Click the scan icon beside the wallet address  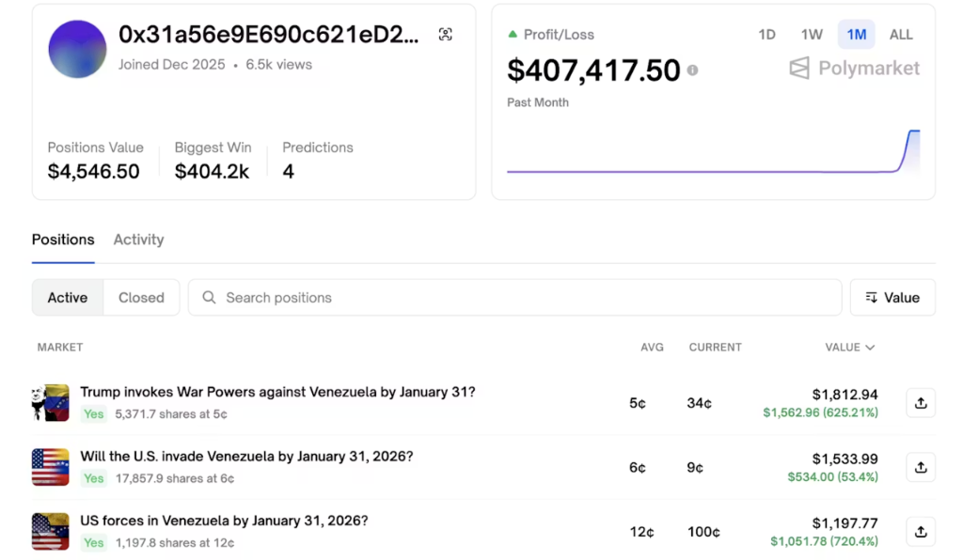click(x=445, y=32)
